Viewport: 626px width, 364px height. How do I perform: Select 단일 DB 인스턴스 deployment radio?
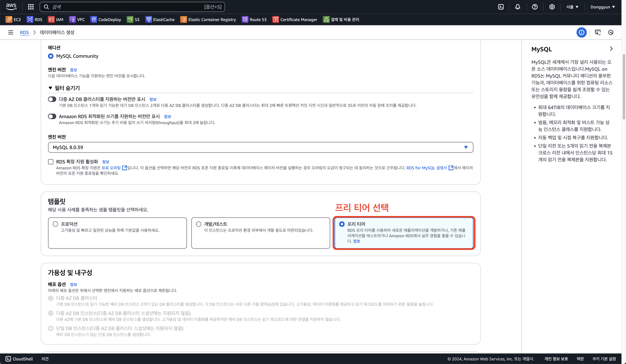(x=51, y=328)
